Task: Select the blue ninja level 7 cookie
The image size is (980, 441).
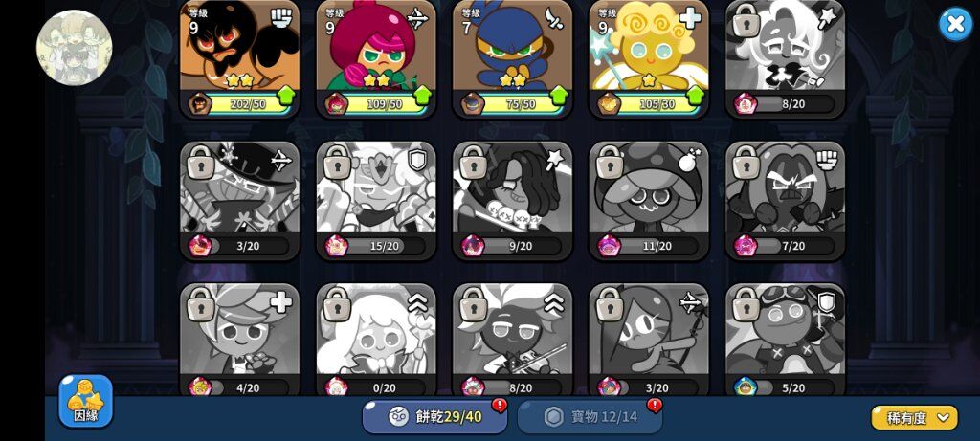Action: tap(513, 58)
